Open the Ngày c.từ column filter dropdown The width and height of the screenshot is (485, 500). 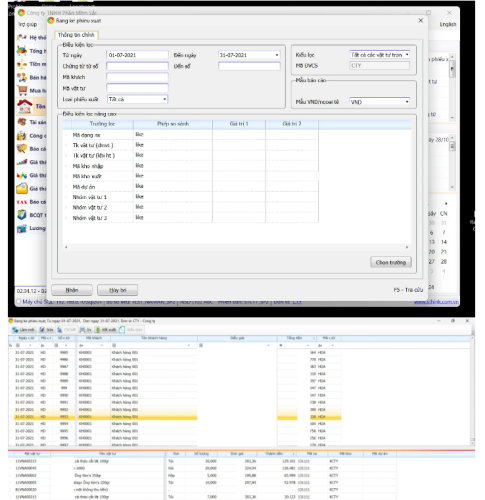pos(30,345)
